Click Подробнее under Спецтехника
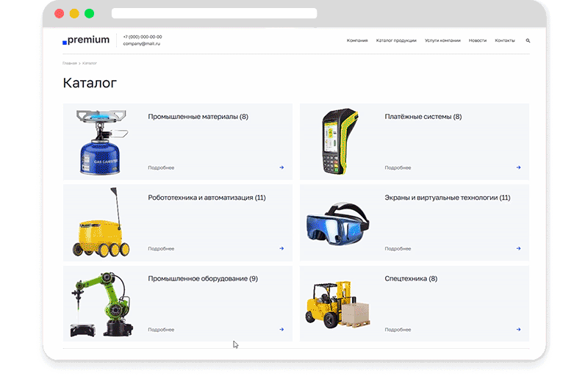 [398, 330]
